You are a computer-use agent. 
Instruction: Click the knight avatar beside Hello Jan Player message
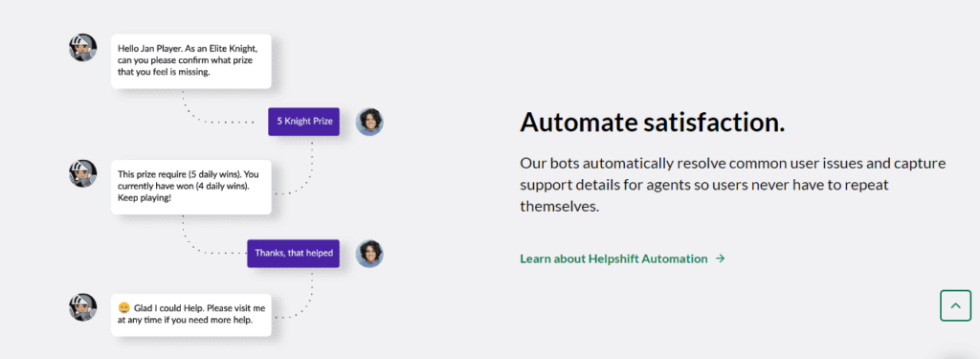click(82, 48)
